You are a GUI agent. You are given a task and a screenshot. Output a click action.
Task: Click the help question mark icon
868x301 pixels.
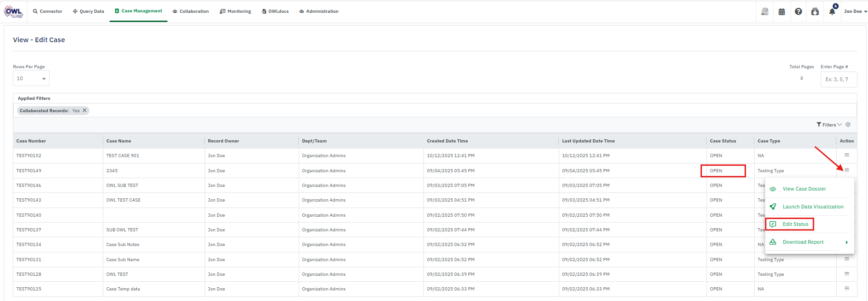[x=798, y=11]
